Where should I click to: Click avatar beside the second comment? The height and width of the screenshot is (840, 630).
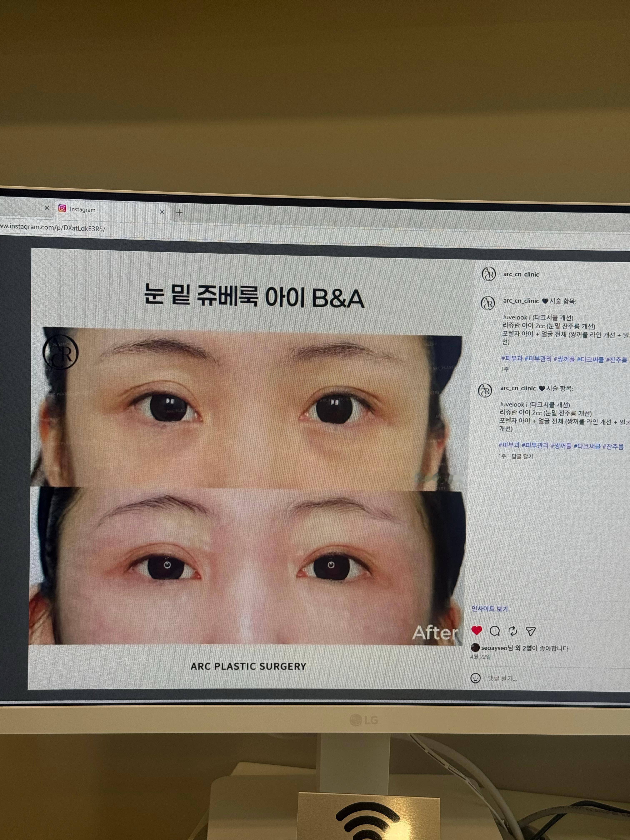coord(485,390)
